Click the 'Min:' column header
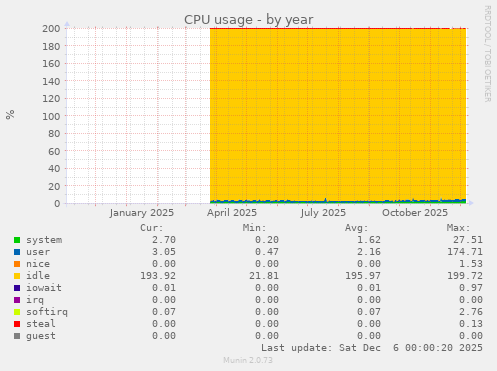Screen dimensions: 497x371 (254, 228)
